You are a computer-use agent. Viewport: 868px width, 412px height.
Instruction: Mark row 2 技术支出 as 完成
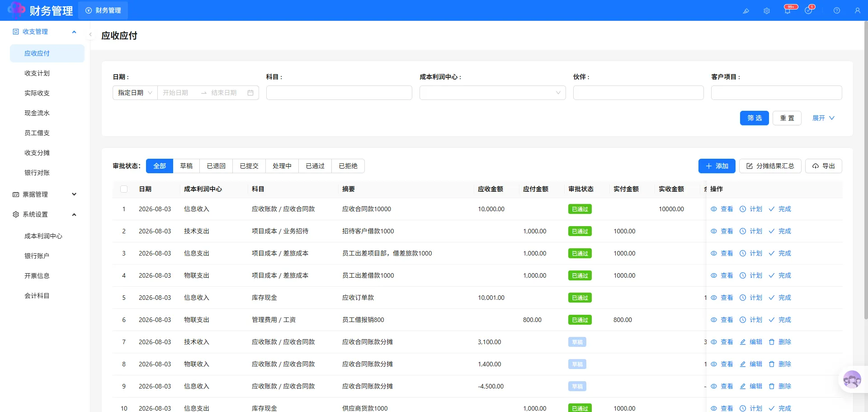780,231
